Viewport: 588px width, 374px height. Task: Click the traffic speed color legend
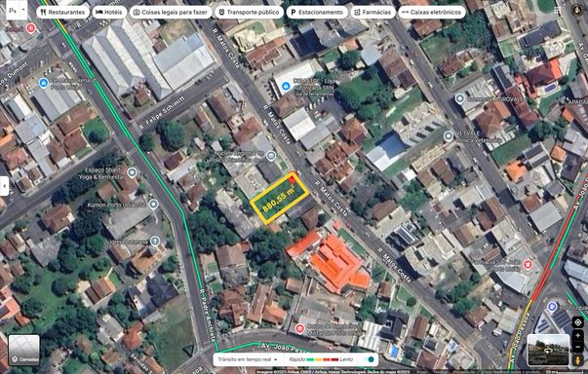[x=321, y=359]
